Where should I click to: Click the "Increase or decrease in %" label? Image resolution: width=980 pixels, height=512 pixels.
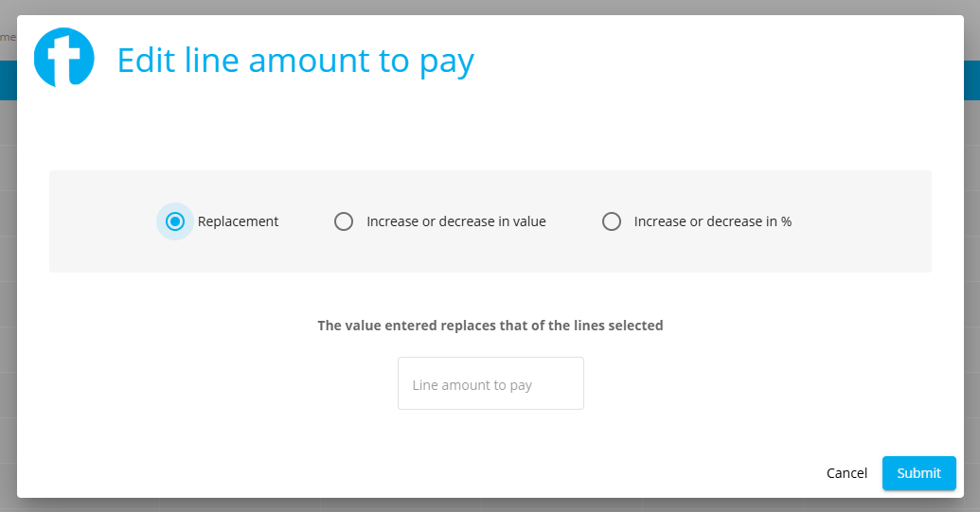pyautogui.click(x=712, y=221)
